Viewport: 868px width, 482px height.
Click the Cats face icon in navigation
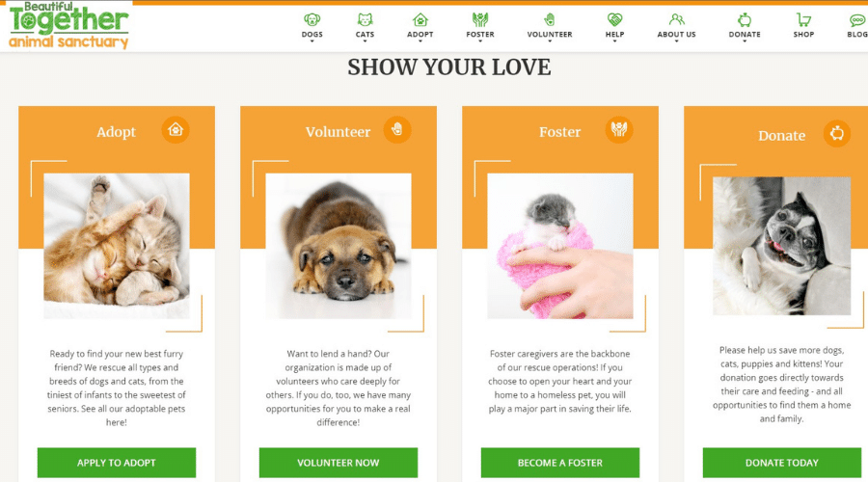[x=365, y=20]
